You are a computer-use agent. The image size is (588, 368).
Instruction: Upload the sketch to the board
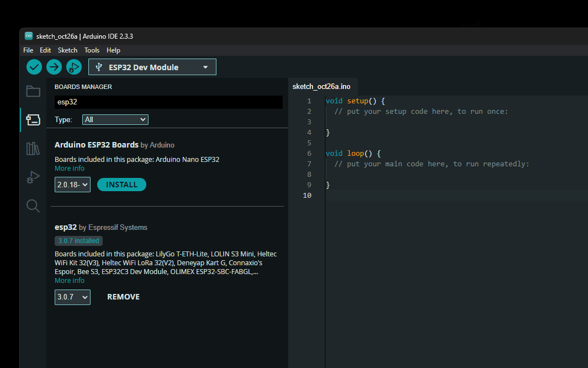pos(54,66)
